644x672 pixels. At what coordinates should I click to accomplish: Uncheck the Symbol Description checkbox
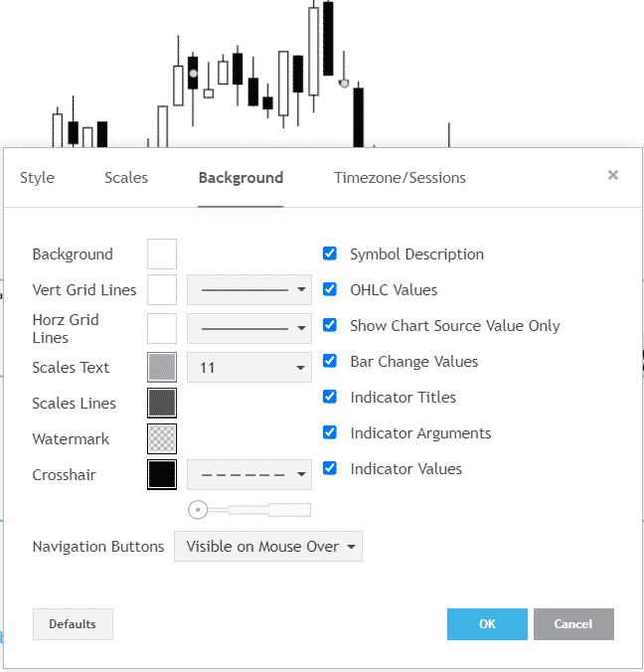coord(330,254)
